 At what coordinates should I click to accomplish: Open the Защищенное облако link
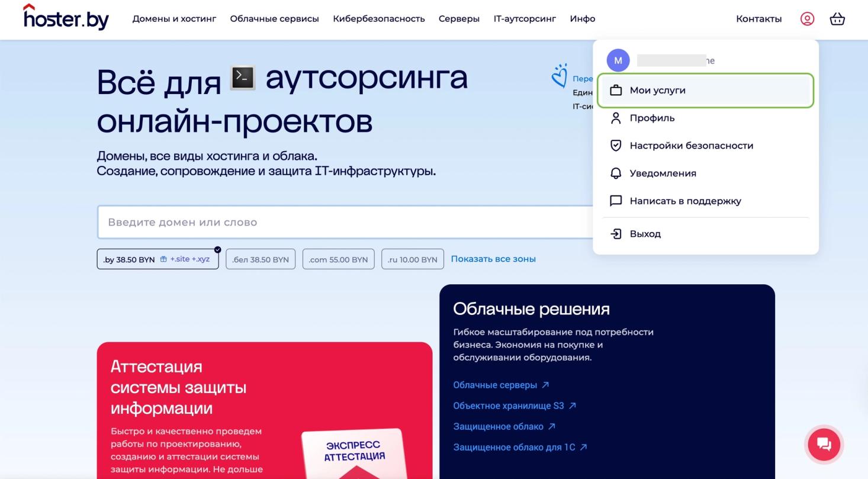498,427
